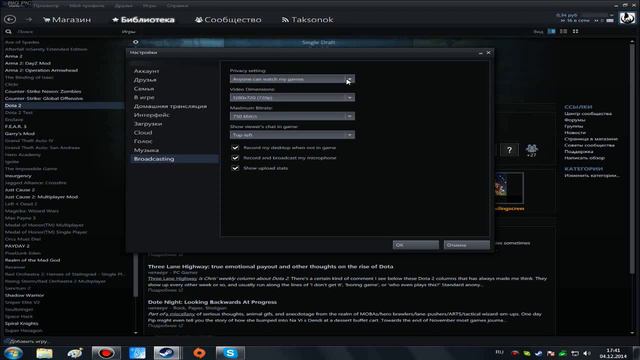Screen dimensions: 640x360
Task: Select Друзья in settings sidebar
Action: pyautogui.click(x=145, y=80)
